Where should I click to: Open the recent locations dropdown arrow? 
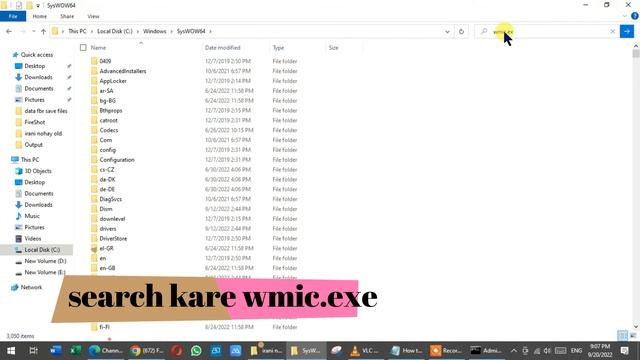coord(33,31)
